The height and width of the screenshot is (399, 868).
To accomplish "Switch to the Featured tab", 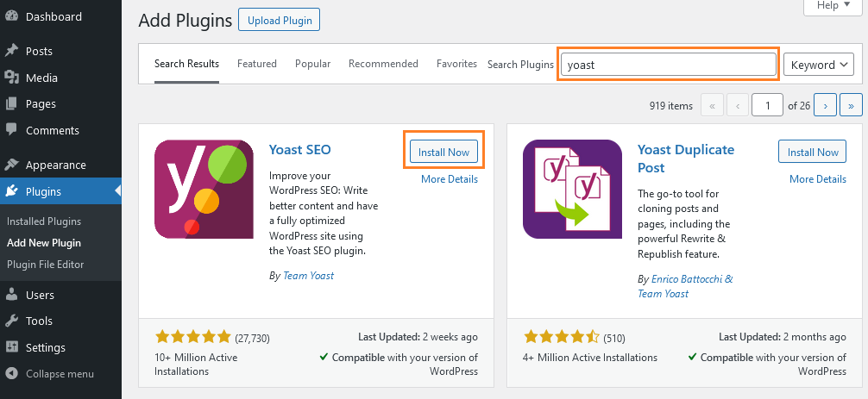I will click(x=257, y=64).
